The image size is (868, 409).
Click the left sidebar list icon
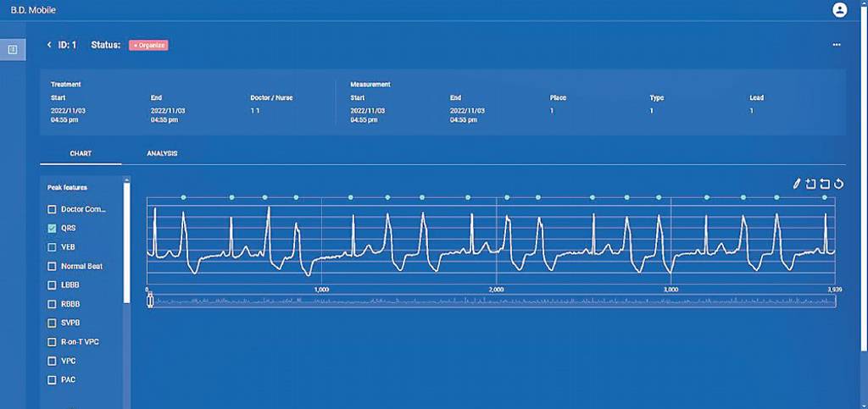(x=13, y=50)
